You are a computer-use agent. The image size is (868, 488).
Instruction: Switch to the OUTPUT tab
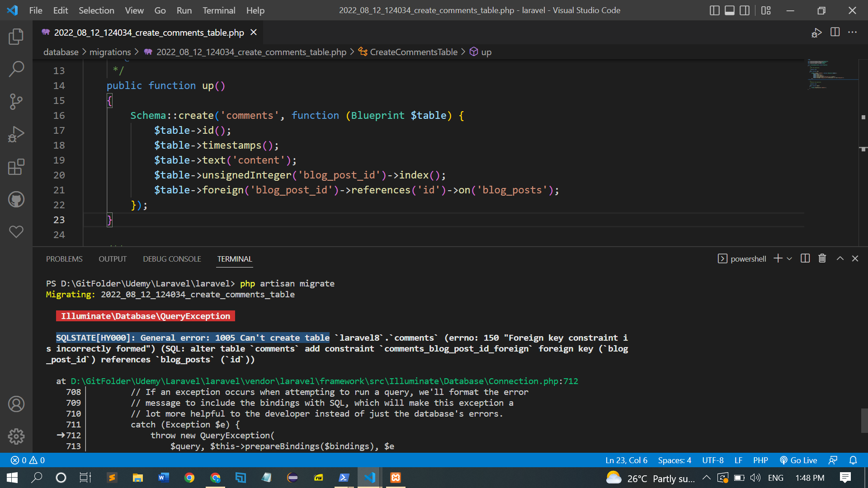click(x=113, y=259)
